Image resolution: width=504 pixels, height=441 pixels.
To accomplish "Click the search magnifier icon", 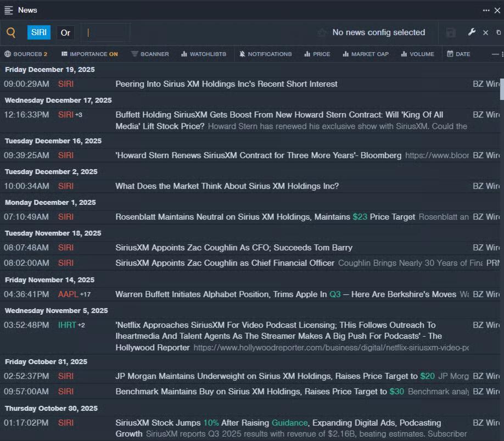I will [x=11, y=32].
